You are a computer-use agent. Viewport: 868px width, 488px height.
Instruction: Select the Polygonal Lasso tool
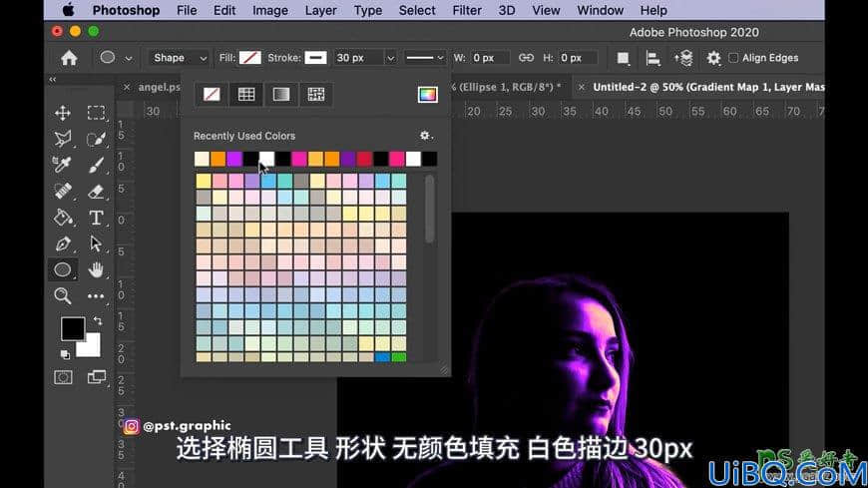(63, 139)
